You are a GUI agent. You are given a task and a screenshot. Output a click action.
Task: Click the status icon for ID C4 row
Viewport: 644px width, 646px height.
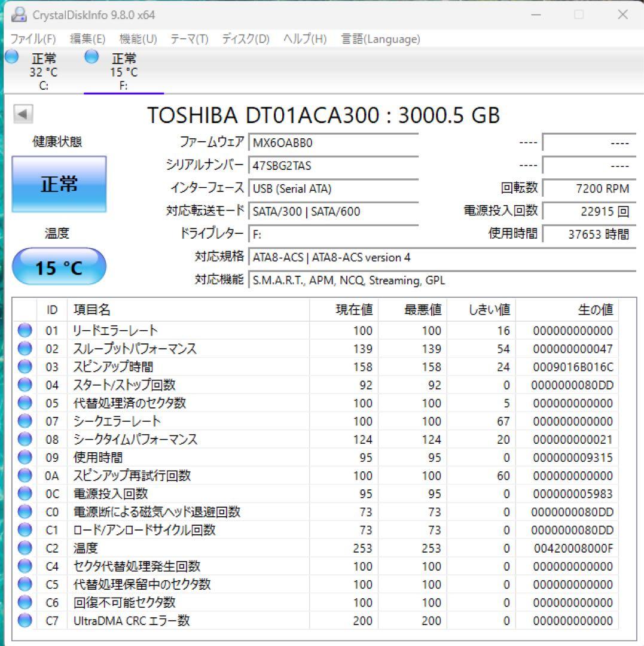[25, 566]
